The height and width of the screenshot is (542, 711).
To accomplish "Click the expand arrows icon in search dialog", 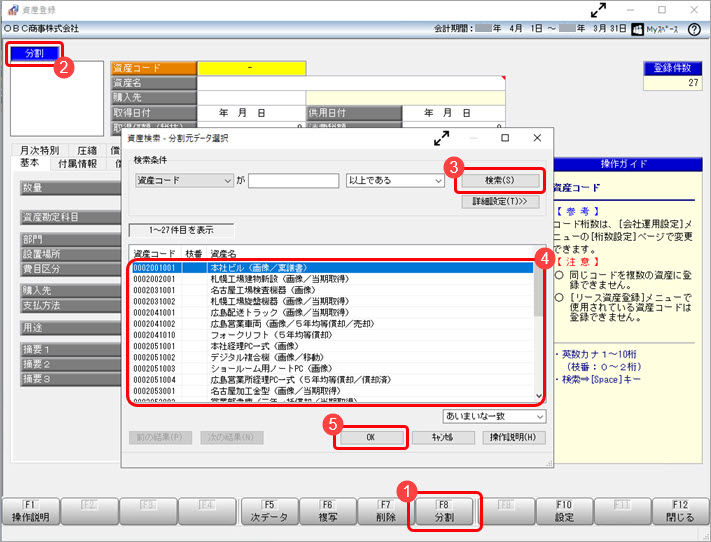I will pyautogui.click(x=441, y=138).
